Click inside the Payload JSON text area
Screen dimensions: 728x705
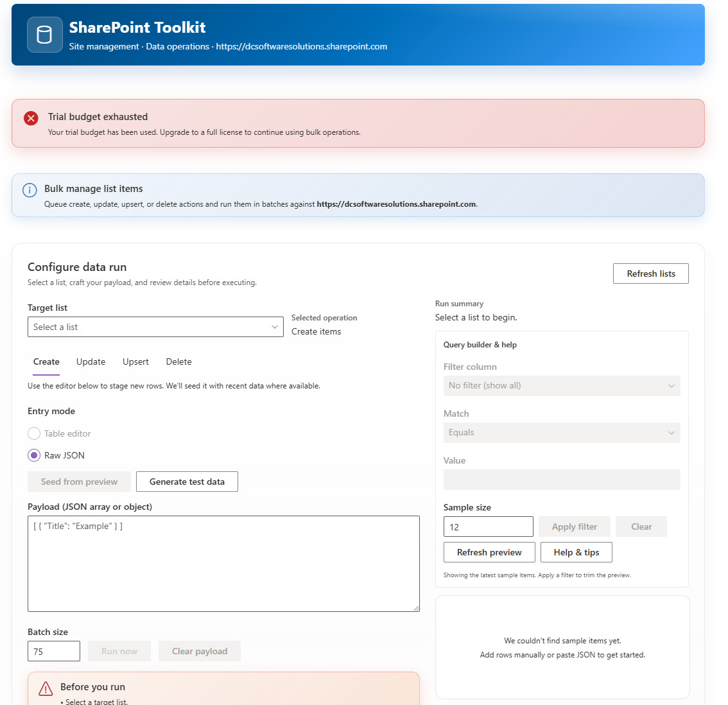[x=223, y=564]
